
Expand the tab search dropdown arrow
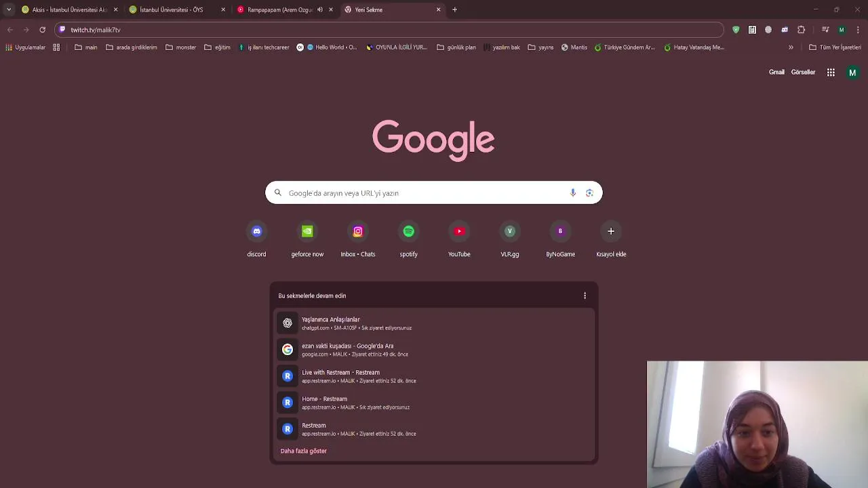click(x=9, y=9)
